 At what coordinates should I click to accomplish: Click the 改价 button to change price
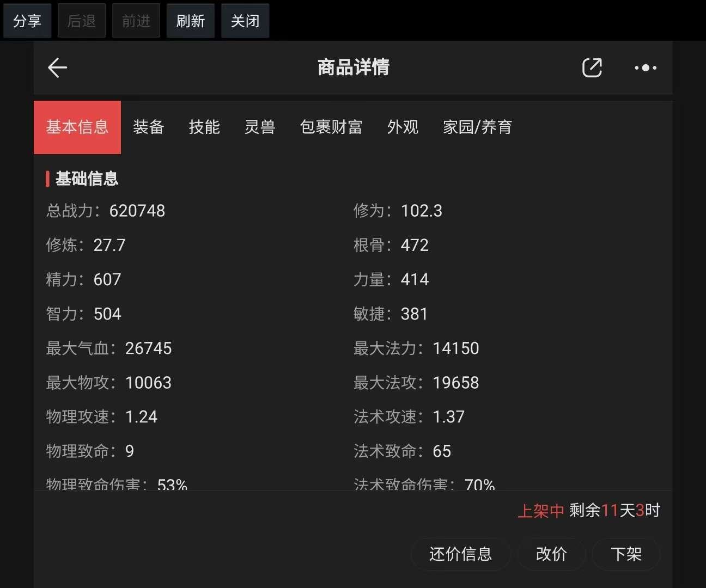coord(551,554)
